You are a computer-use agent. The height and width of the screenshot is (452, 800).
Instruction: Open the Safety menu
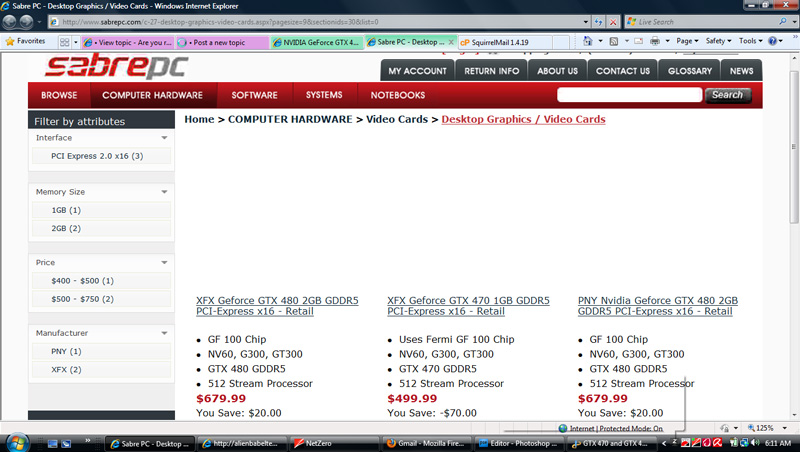[718, 41]
